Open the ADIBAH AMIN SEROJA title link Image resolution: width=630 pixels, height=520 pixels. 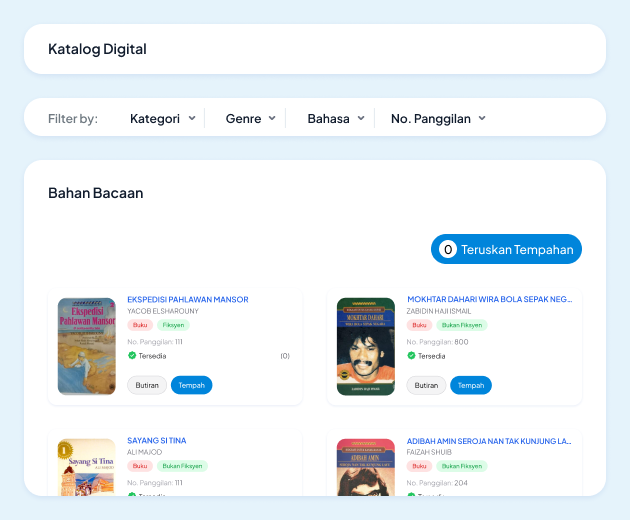[x=489, y=441]
